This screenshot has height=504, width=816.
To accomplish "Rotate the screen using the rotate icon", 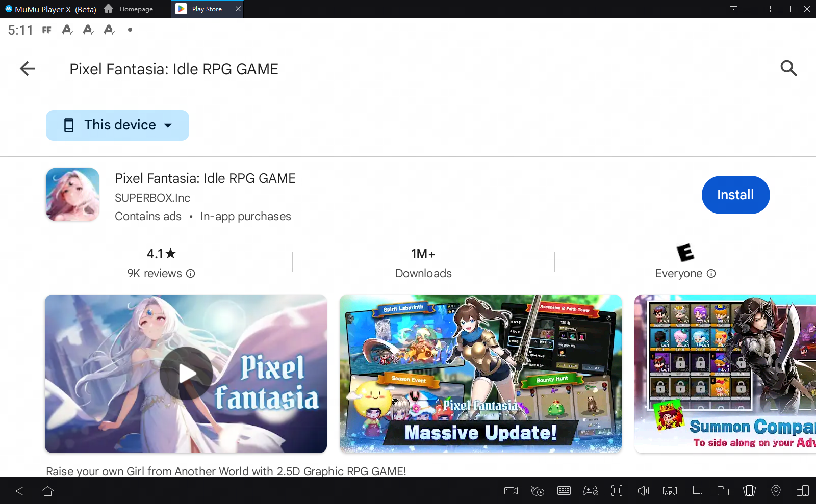I will [x=749, y=491].
